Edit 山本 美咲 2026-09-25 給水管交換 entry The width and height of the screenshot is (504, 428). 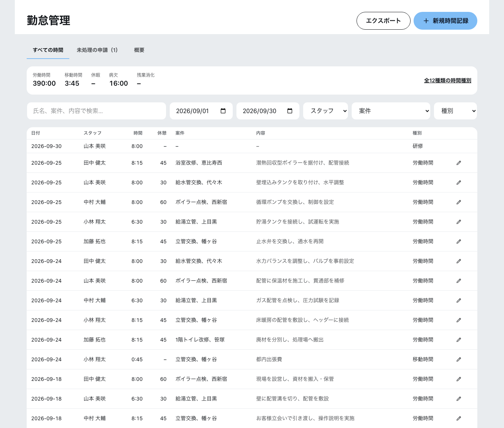tap(458, 182)
